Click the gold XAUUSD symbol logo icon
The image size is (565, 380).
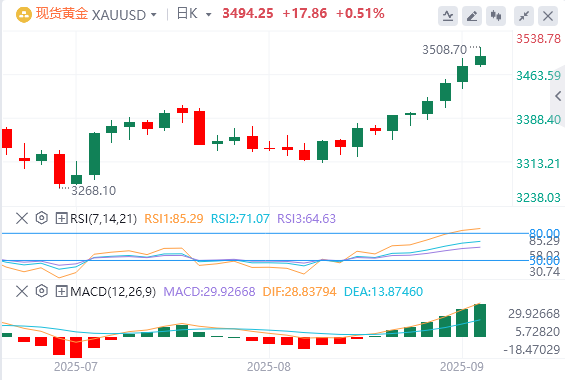24,15
